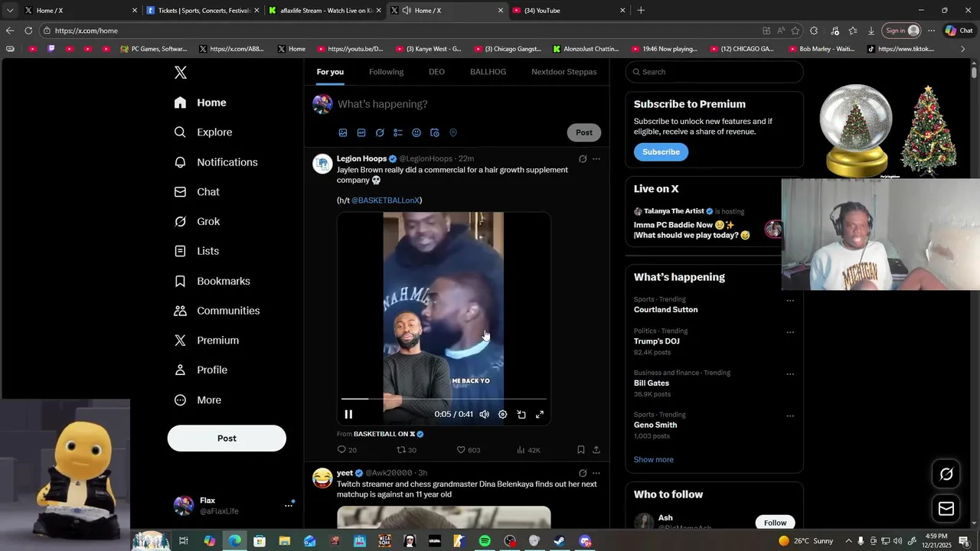Reply to the Legion Hoops post
Viewport: 980px width, 551px height.
(347, 450)
